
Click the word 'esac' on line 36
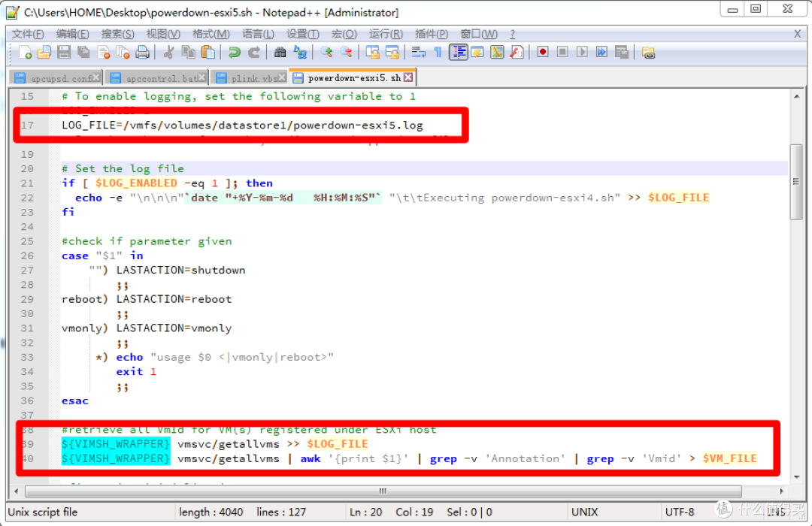tap(75, 401)
